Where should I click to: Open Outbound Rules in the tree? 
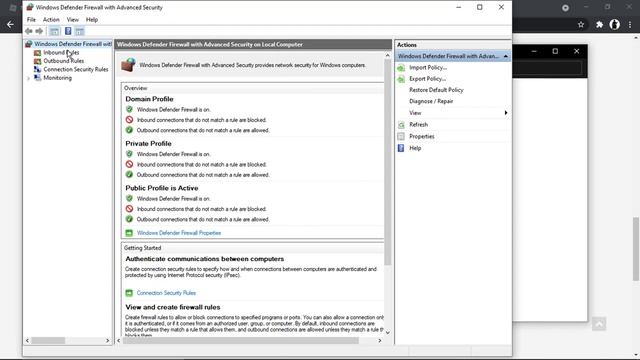[x=64, y=61]
